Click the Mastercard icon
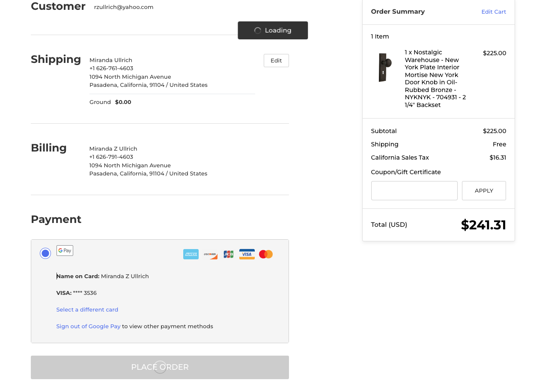 coord(266,254)
